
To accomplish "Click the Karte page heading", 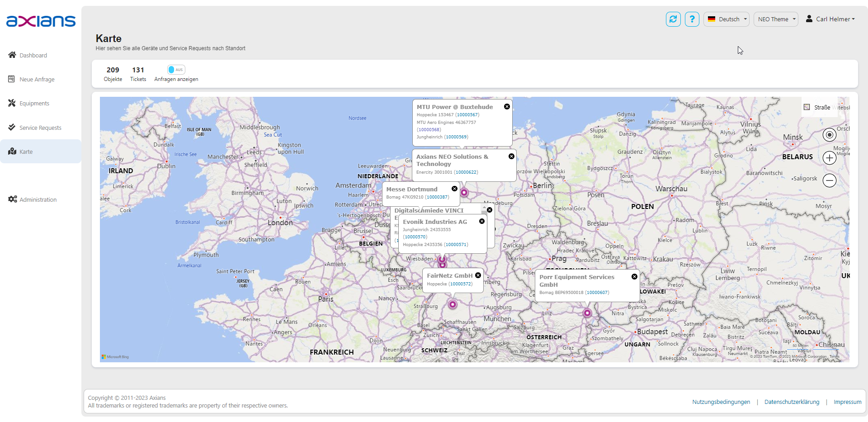I will pyautogui.click(x=108, y=38).
